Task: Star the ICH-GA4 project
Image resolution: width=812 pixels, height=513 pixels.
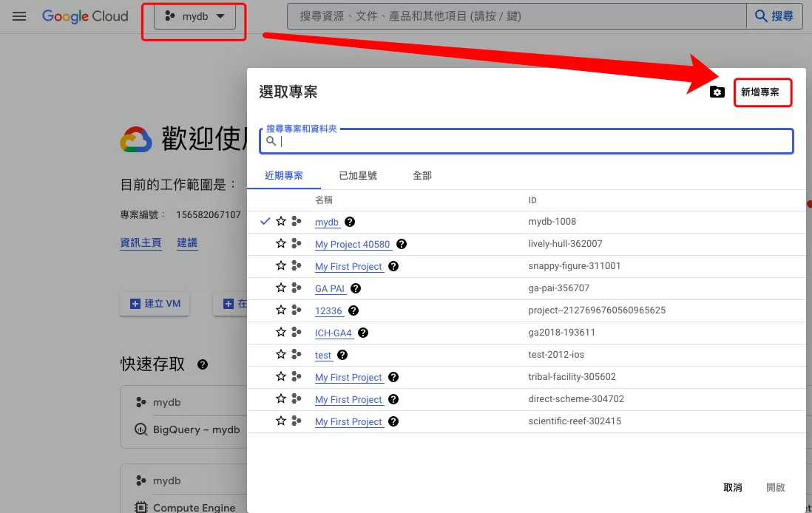Action: point(281,333)
